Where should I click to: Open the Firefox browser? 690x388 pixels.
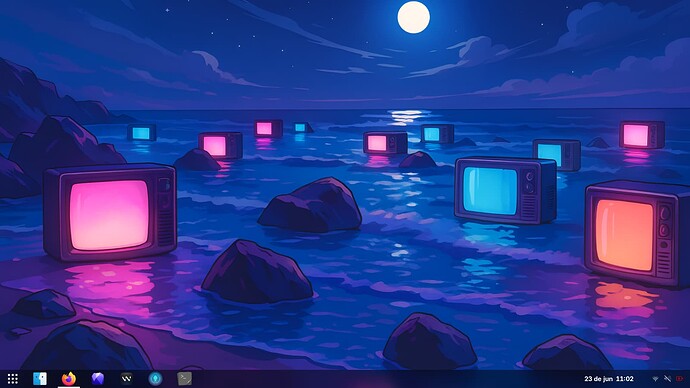(69, 378)
